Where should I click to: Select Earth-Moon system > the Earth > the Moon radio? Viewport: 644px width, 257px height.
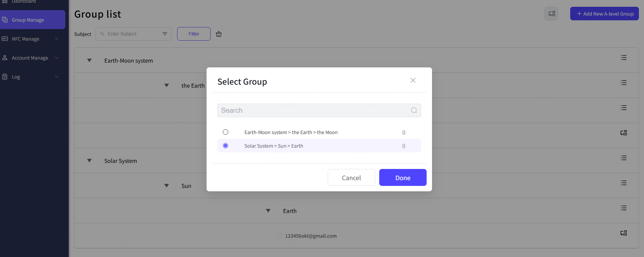coord(226,132)
